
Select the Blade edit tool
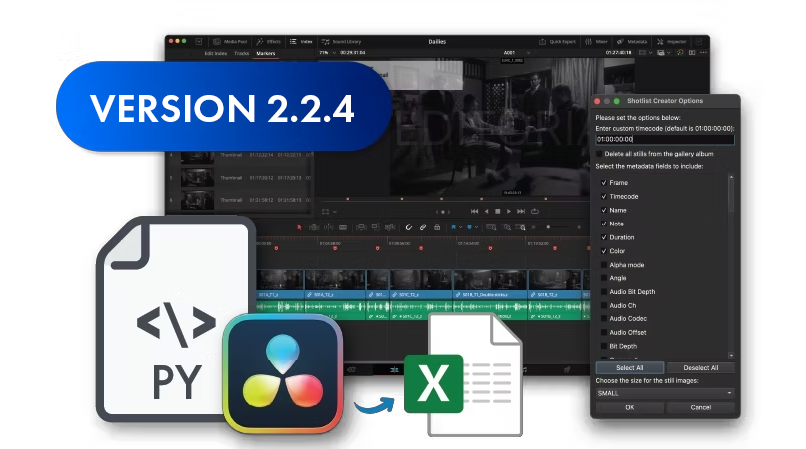point(343,227)
